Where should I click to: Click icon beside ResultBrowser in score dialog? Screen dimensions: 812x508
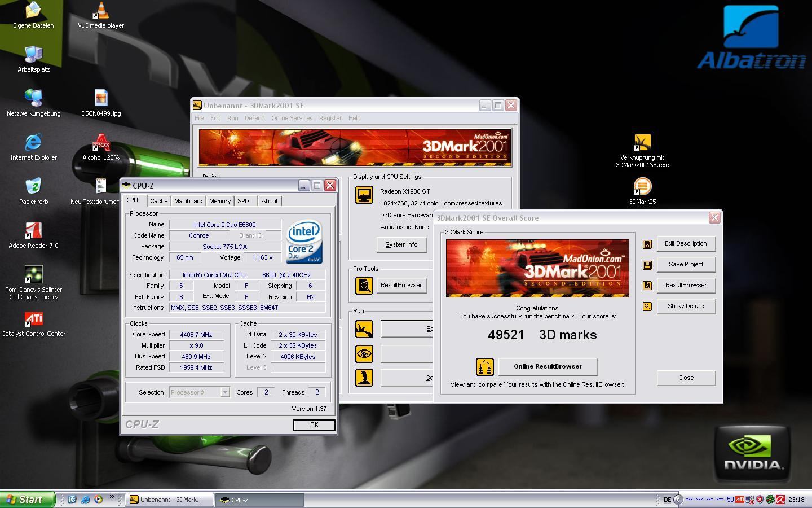click(x=647, y=286)
